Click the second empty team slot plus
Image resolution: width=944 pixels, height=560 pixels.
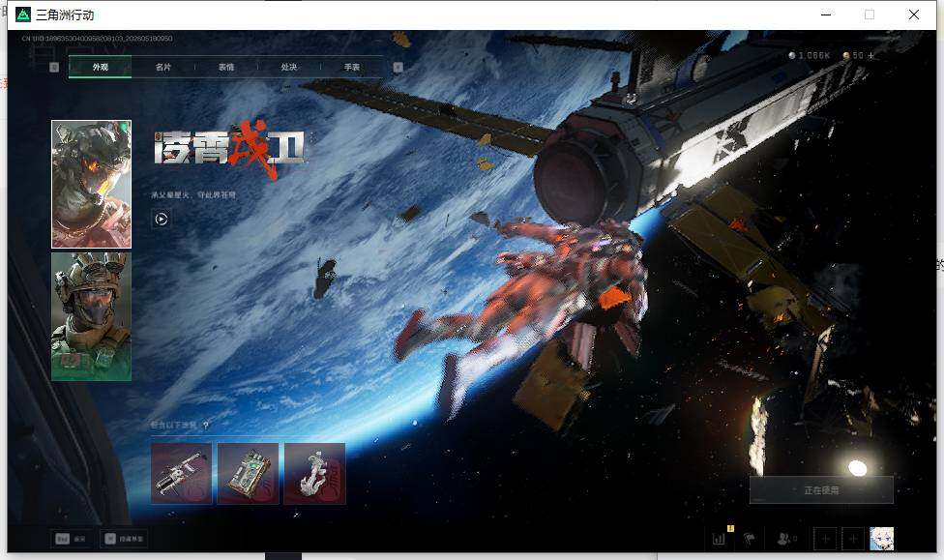point(853,539)
